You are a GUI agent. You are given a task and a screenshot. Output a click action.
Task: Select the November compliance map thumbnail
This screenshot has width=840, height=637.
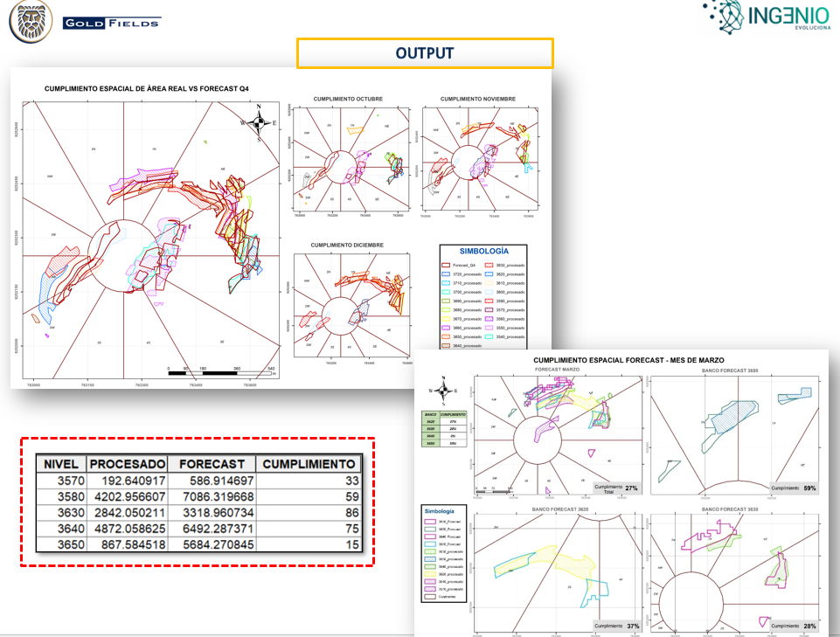click(480, 159)
